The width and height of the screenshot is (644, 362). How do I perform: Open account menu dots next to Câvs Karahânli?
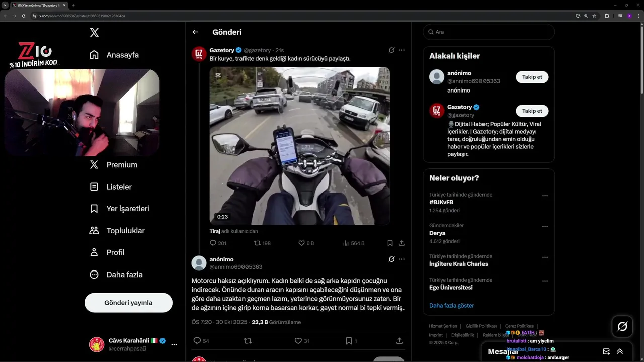click(174, 345)
